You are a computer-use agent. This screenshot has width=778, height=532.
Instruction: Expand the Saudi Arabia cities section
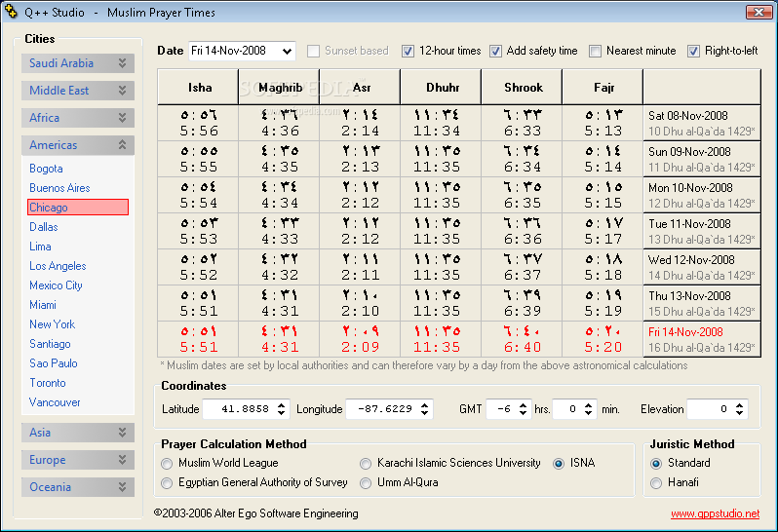78,63
